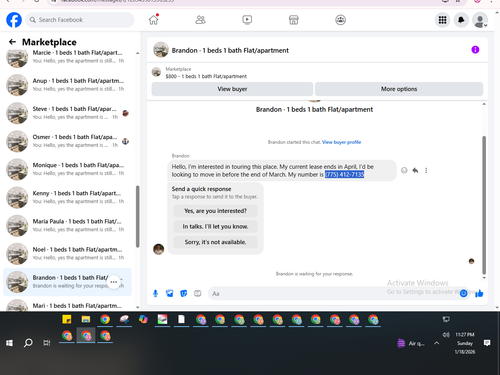Click the More options button

point(399,89)
